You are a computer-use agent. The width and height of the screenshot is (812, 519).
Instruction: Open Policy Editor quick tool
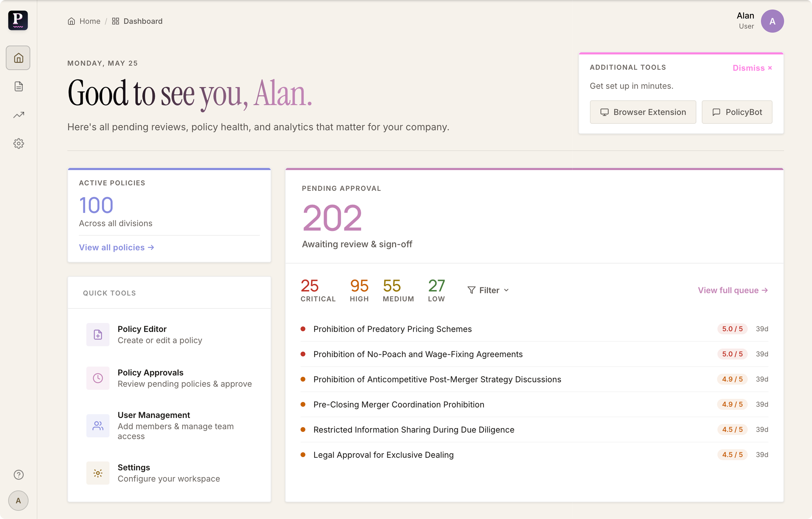click(169, 335)
